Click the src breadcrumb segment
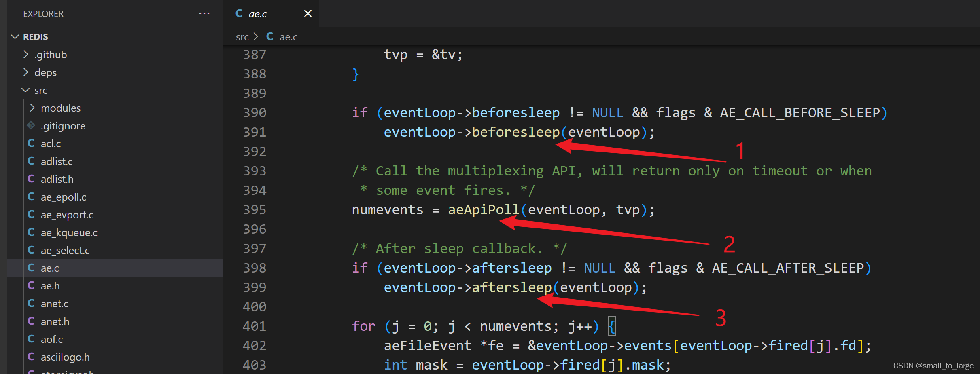The image size is (980, 374). (x=242, y=37)
